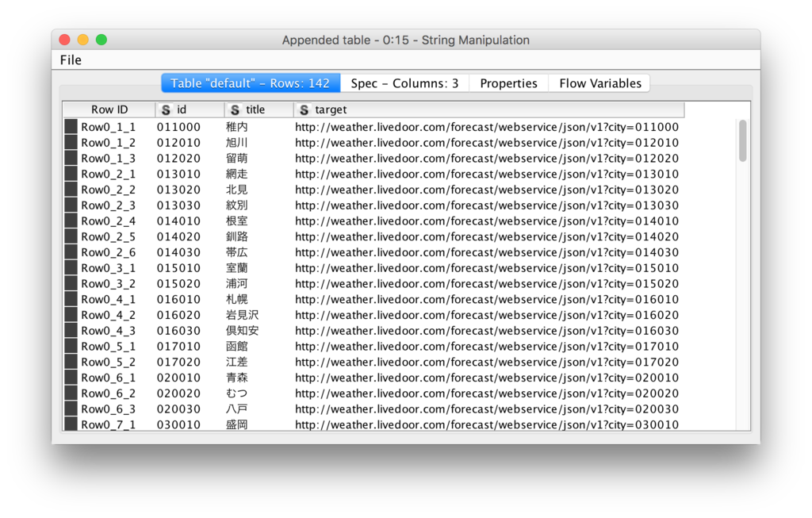Select row ID Row0_1_1
The image size is (812, 518).
pyautogui.click(x=108, y=127)
